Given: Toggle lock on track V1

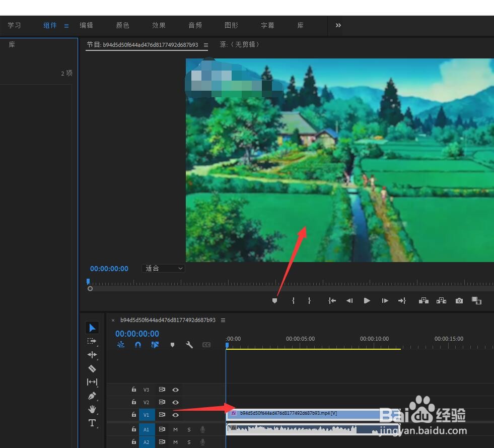Looking at the screenshot, I should click(x=134, y=415).
